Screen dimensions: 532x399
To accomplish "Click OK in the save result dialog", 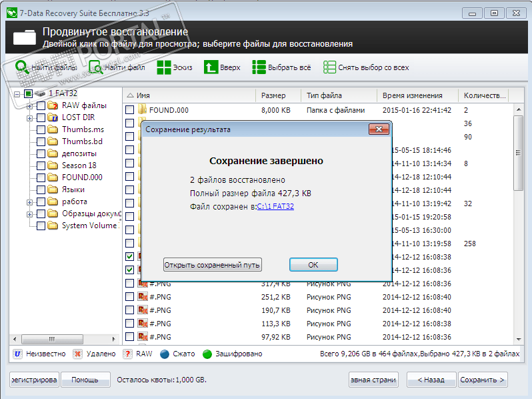I will tap(313, 265).
